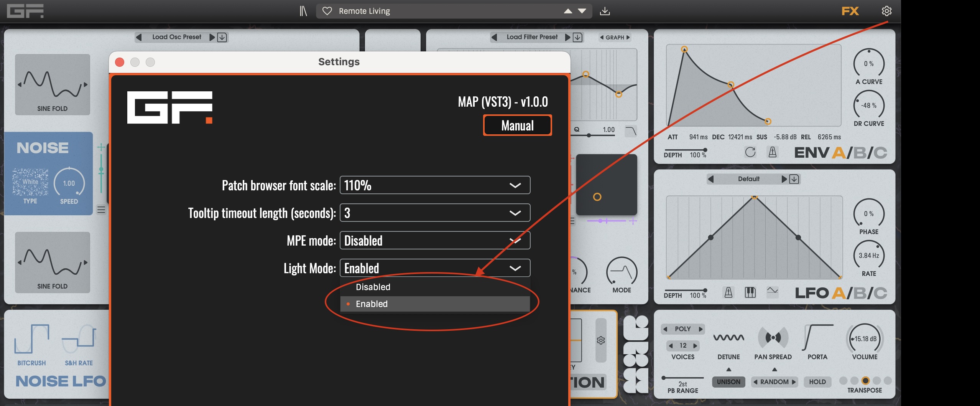This screenshot has width=980, height=406.
Task: Expand Tooltip timeout length dropdown
Action: coord(435,213)
